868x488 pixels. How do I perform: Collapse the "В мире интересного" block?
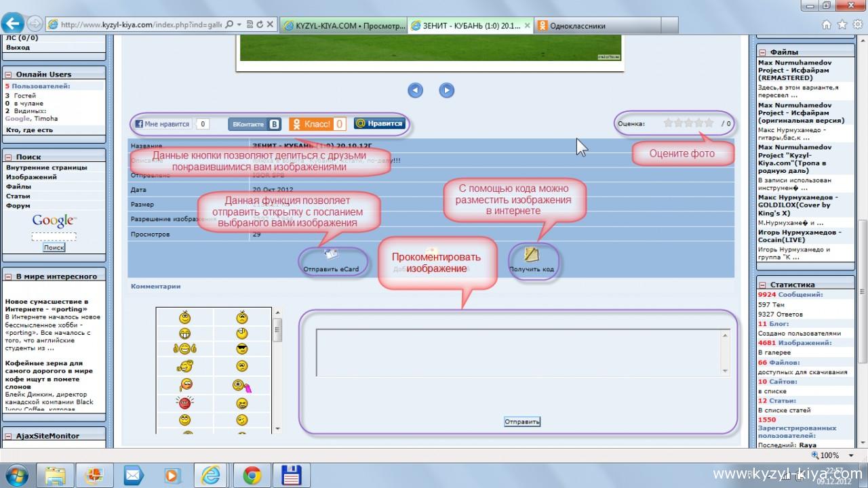[x=9, y=277]
